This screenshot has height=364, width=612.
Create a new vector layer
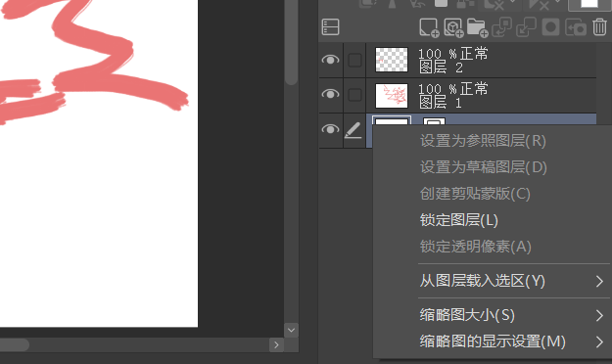tap(453, 27)
